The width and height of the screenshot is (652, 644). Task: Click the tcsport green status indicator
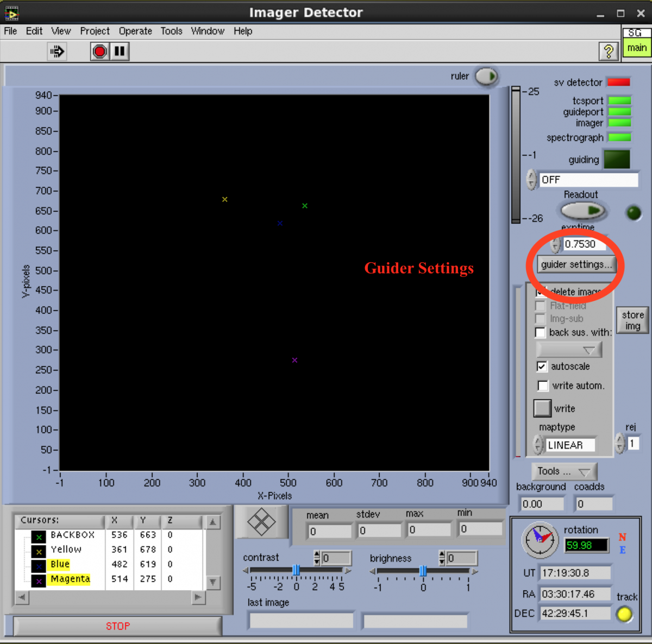tap(619, 100)
